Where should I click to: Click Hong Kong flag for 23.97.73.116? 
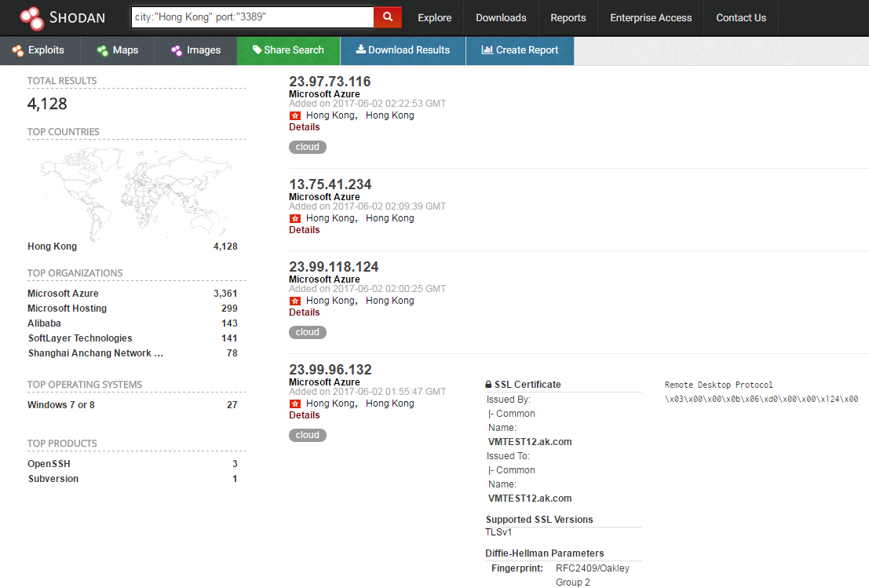point(295,116)
